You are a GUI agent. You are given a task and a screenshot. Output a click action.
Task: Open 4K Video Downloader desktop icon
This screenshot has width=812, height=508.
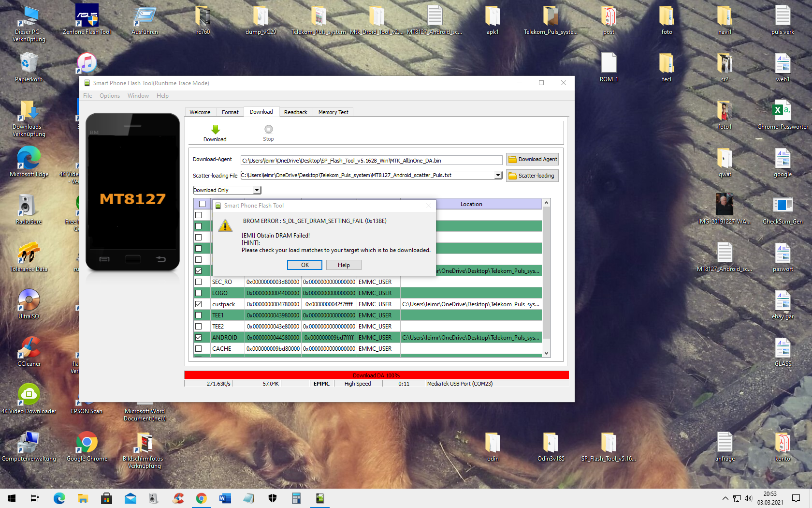click(29, 399)
